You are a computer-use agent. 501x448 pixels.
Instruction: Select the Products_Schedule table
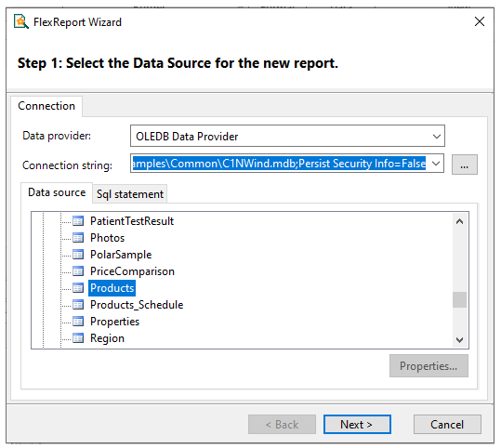(137, 305)
